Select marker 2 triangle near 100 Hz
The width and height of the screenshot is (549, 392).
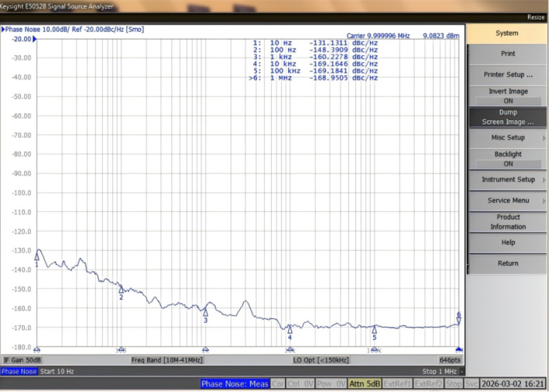(x=121, y=289)
